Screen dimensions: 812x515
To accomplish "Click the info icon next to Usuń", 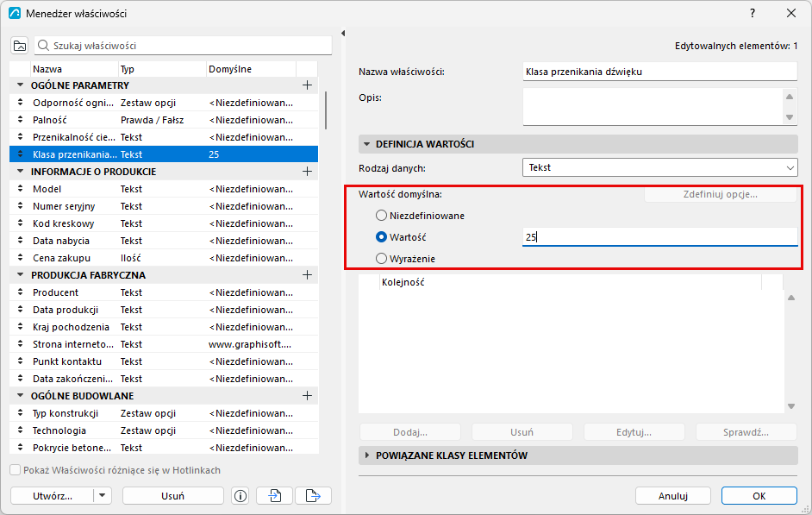I will pos(240,496).
